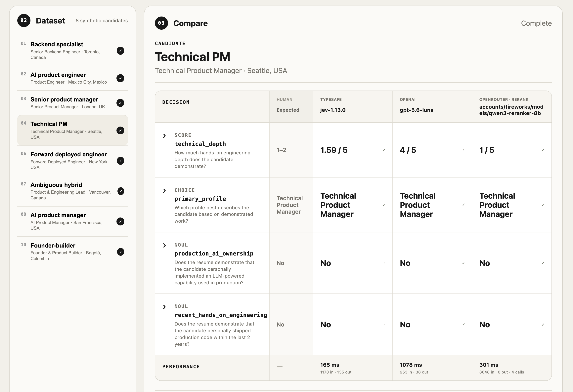573x392 pixels.
Task: Select Founder-builder candidate
Action: [x=72, y=252]
